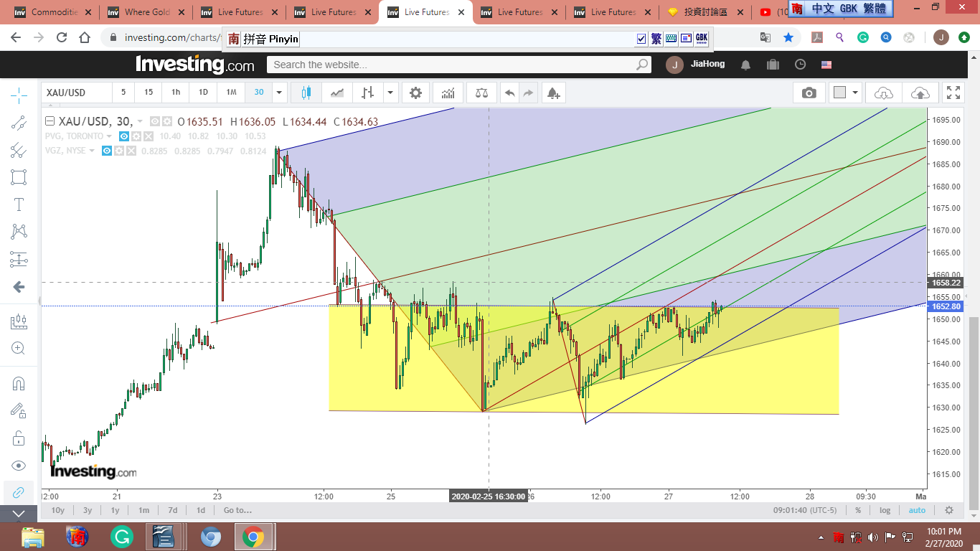980x551 pixels.
Task: Select the 7d date range
Action: click(x=172, y=510)
